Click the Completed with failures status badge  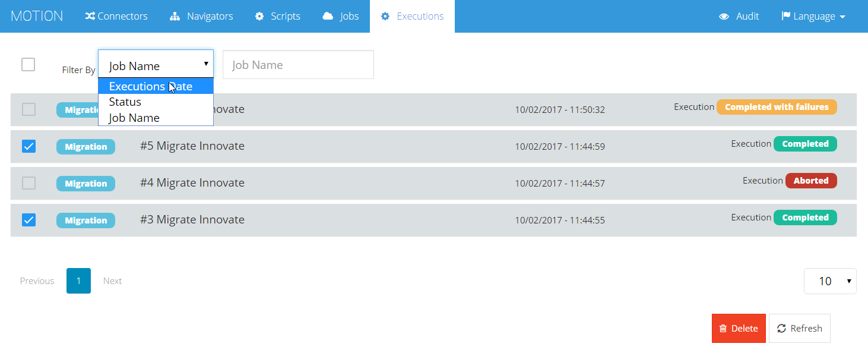777,107
